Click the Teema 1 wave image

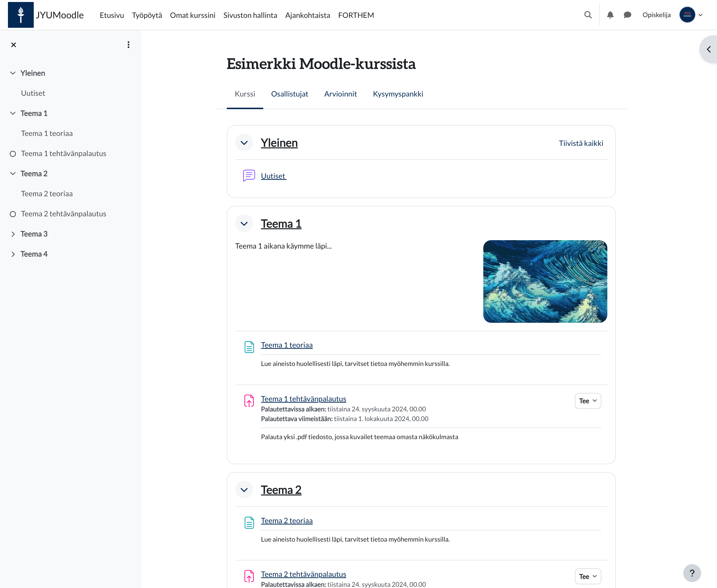coord(545,281)
